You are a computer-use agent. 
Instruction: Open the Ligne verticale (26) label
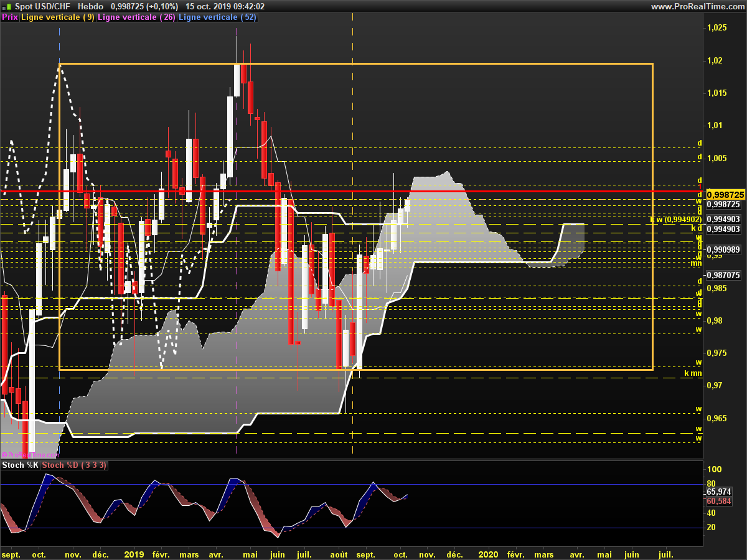coord(136,17)
